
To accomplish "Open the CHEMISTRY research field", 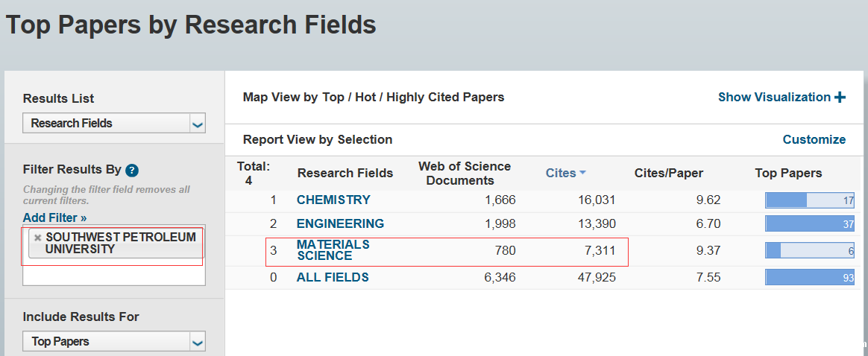I will (x=333, y=200).
